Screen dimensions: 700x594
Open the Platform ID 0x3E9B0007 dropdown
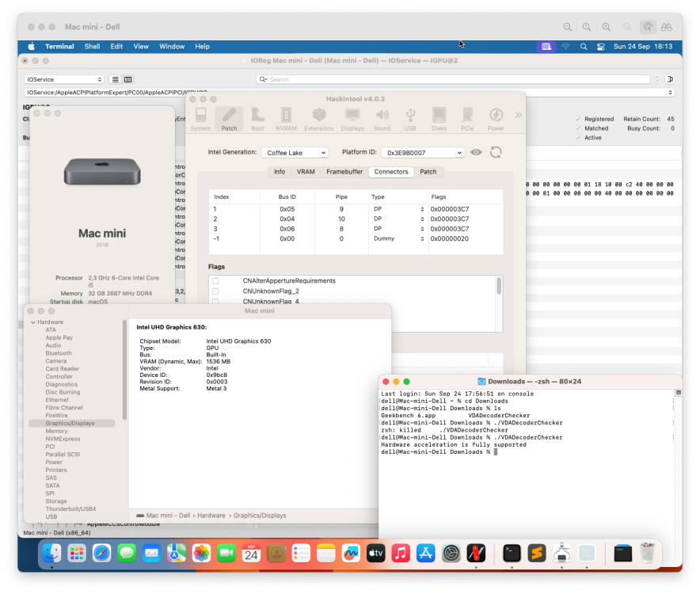pyautogui.click(x=423, y=153)
